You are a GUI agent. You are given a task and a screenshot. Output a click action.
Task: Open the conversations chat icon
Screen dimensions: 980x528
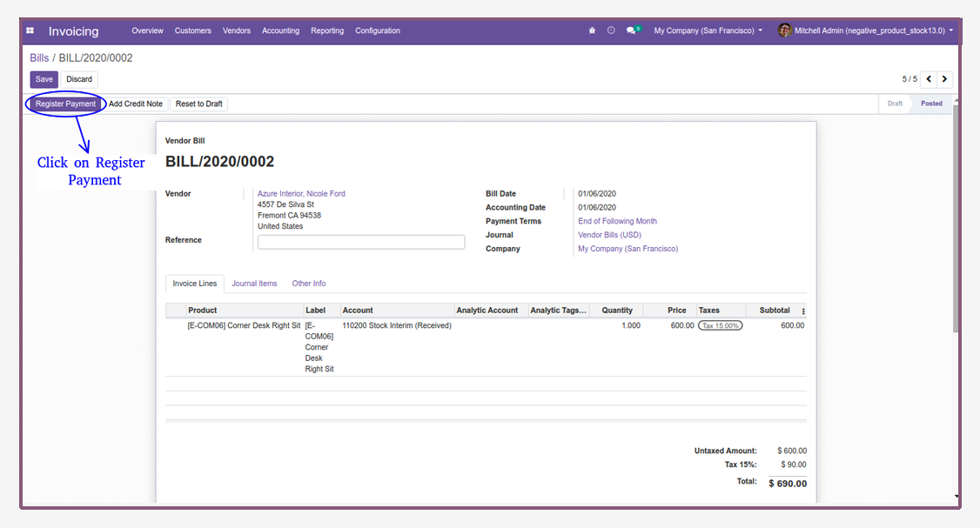pyautogui.click(x=633, y=30)
